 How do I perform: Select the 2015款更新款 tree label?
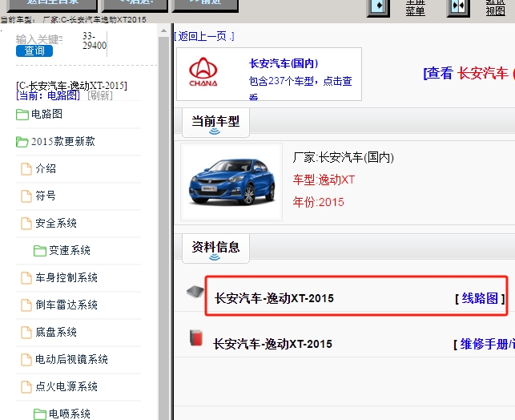(x=63, y=142)
